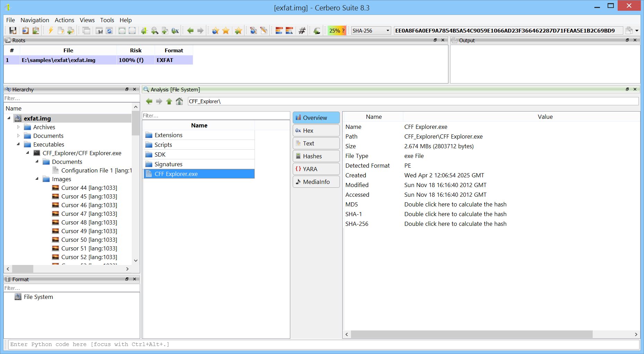Click the page with pencil toolbar icon
Image resolution: width=644 pixels, height=354 pixels.
(264, 30)
